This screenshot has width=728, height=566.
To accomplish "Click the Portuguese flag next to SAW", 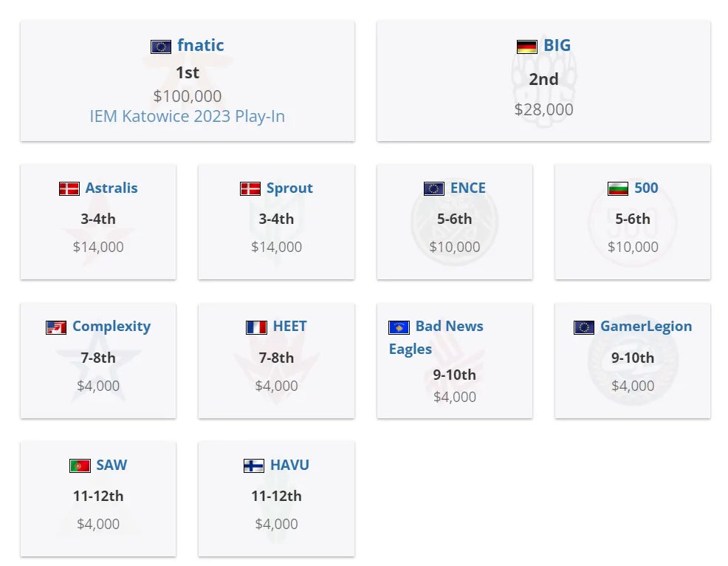I will tap(80, 466).
